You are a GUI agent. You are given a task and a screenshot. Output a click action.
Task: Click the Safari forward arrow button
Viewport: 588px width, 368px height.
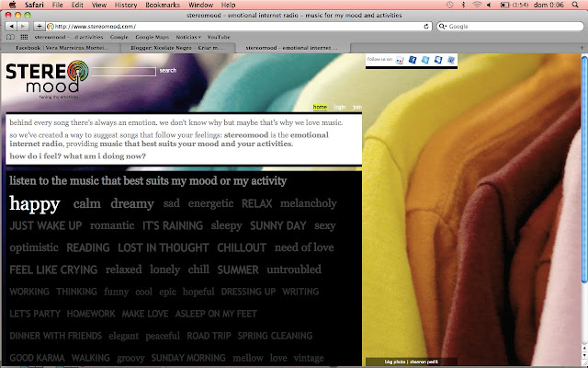(22, 27)
